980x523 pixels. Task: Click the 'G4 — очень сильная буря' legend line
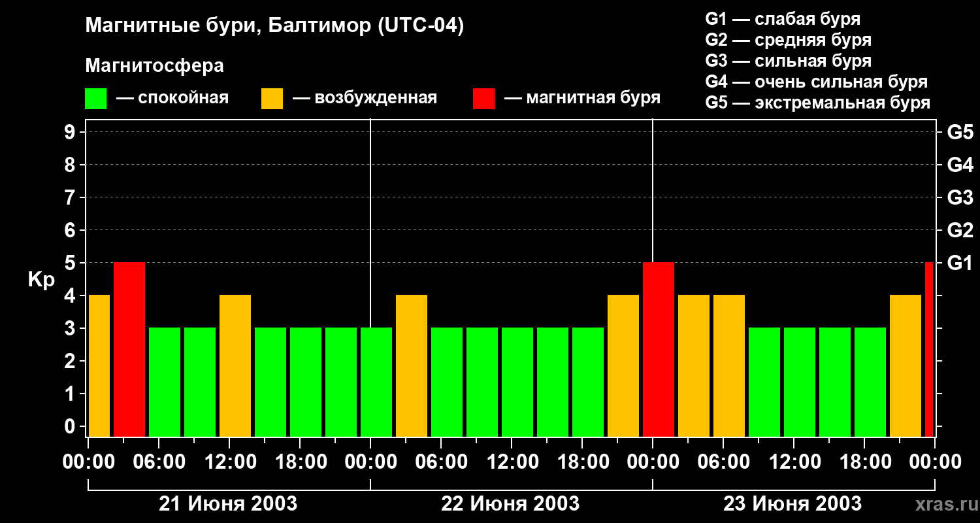point(816,82)
